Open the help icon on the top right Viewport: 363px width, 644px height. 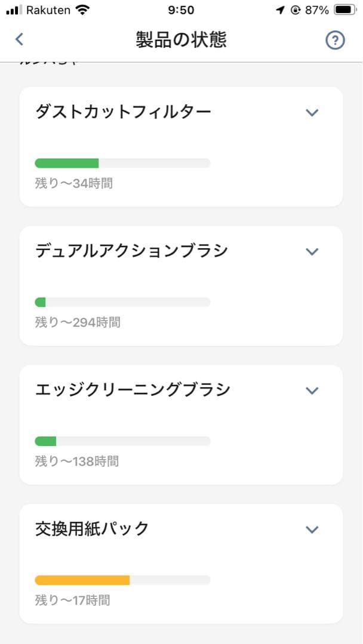(336, 40)
